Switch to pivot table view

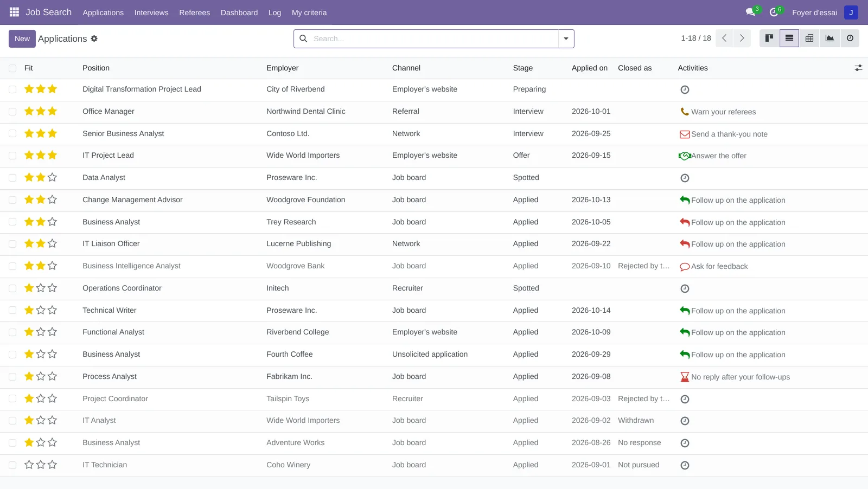click(809, 38)
